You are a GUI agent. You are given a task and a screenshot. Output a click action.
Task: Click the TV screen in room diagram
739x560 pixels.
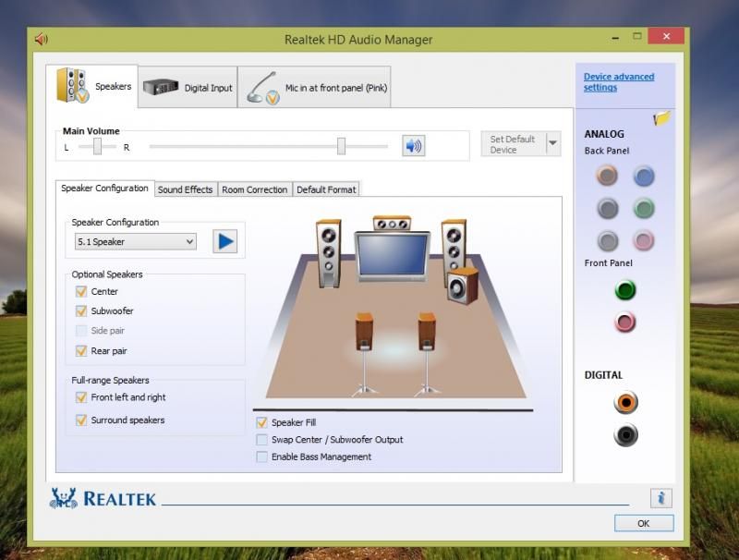[392, 254]
